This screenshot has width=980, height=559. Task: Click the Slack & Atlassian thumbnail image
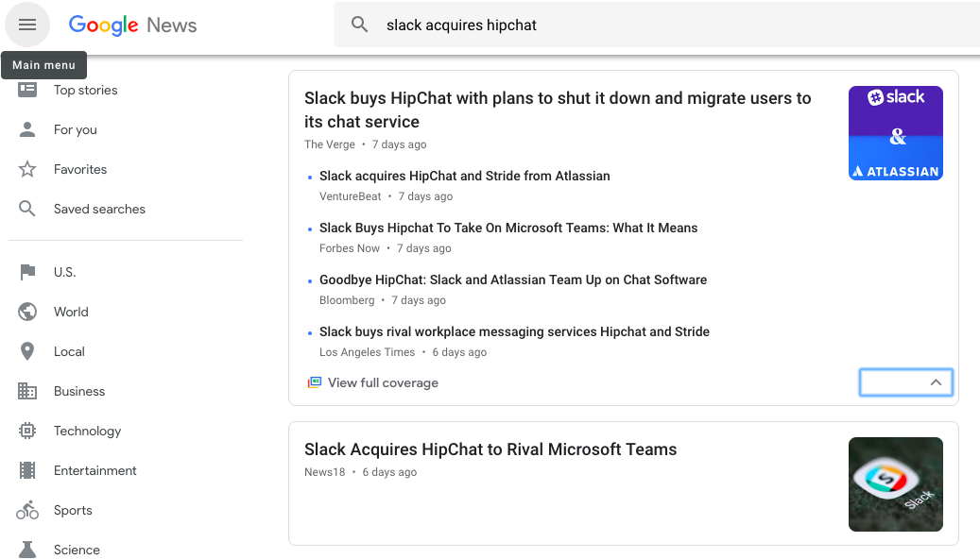coord(895,133)
